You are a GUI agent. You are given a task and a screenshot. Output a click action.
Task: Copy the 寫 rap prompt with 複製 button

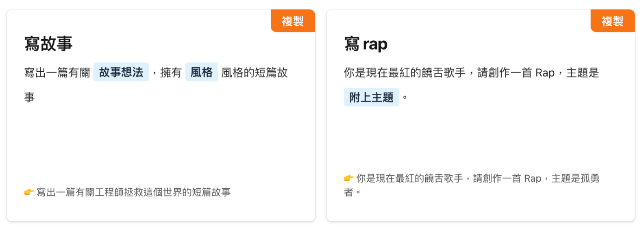point(612,21)
